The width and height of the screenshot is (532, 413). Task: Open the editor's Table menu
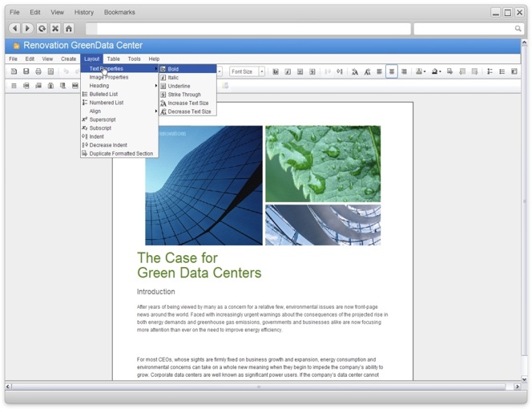[x=113, y=59]
